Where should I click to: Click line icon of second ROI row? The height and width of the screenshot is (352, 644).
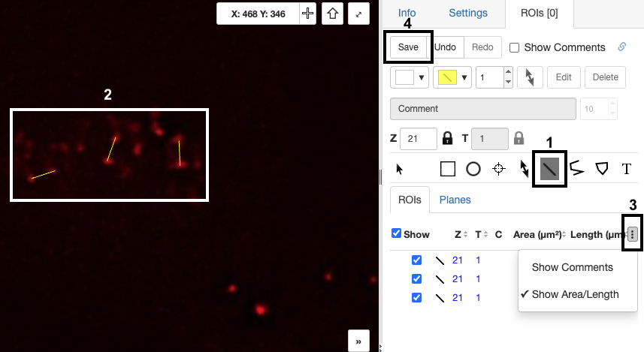(x=440, y=279)
